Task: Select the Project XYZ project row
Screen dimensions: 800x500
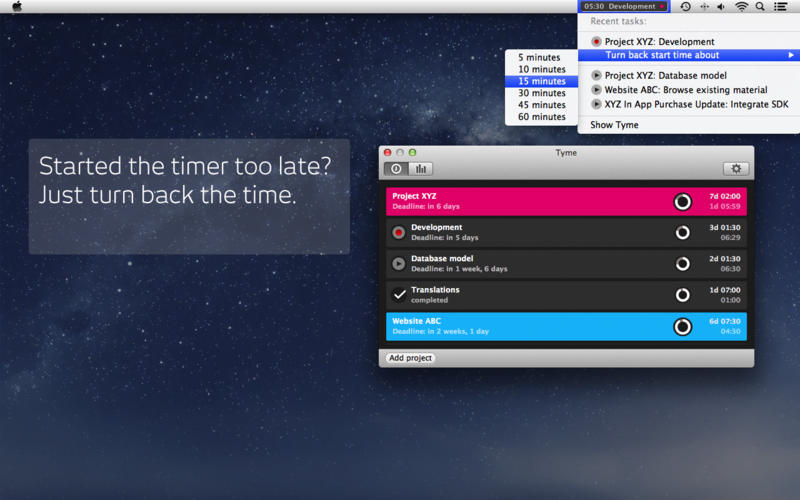Action: 566,201
